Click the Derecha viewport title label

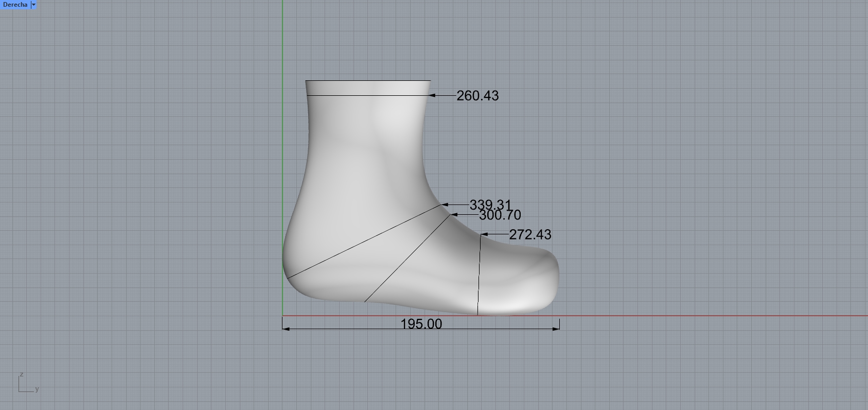[x=15, y=5]
